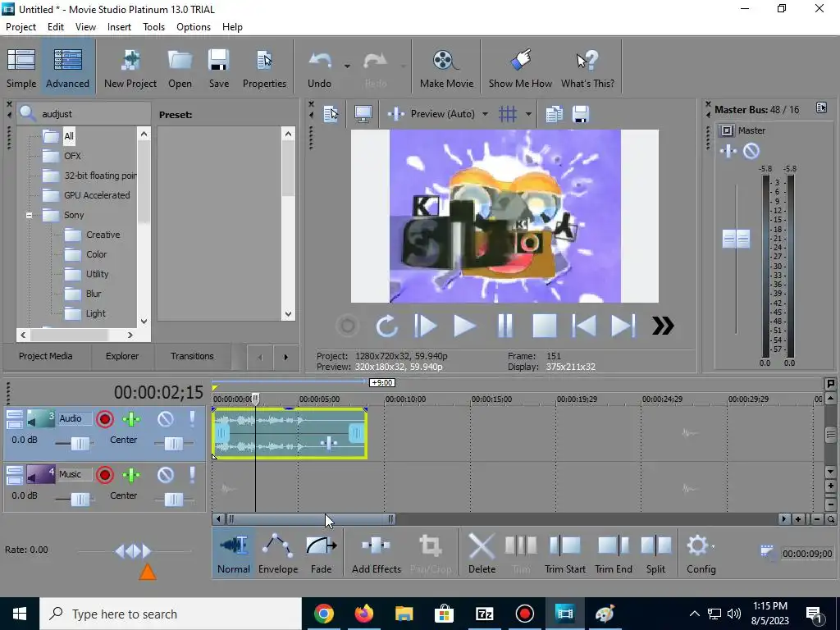Mute the Audio track
Screen dimensions: 840x630
point(166,419)
